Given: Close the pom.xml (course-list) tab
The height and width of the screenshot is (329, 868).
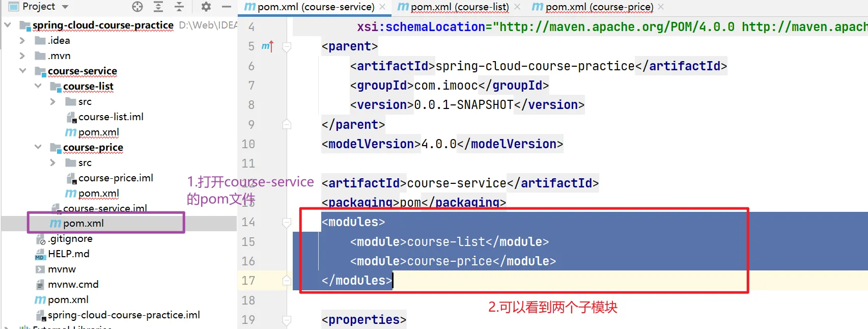Looking at the screenshot, I should pyautogui.click(x=517, y=7).
